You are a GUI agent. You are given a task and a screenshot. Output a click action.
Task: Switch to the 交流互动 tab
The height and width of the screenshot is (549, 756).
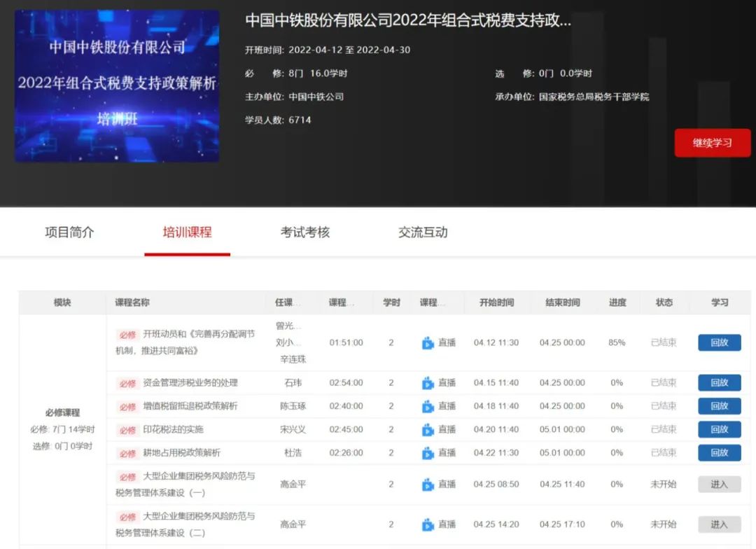point(421,232)
